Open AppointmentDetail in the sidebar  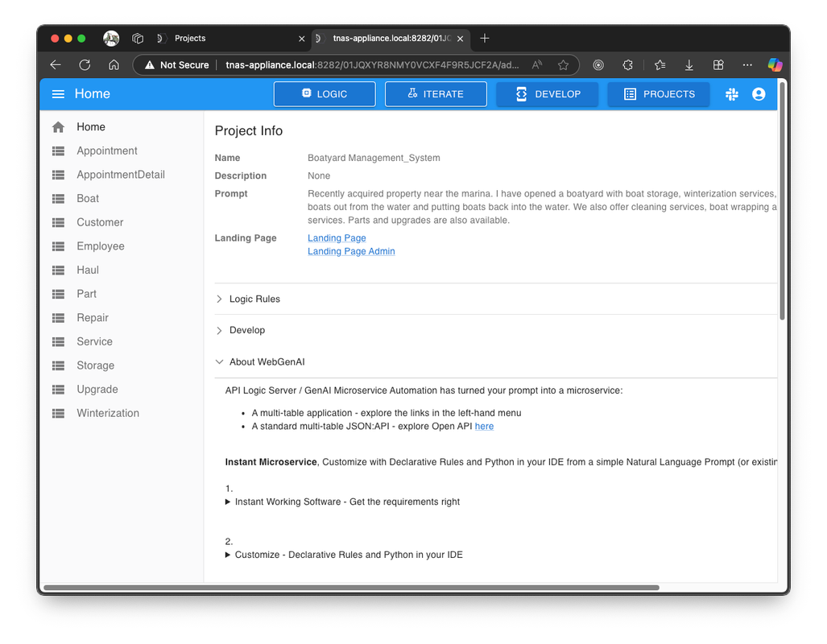point(122,175)
